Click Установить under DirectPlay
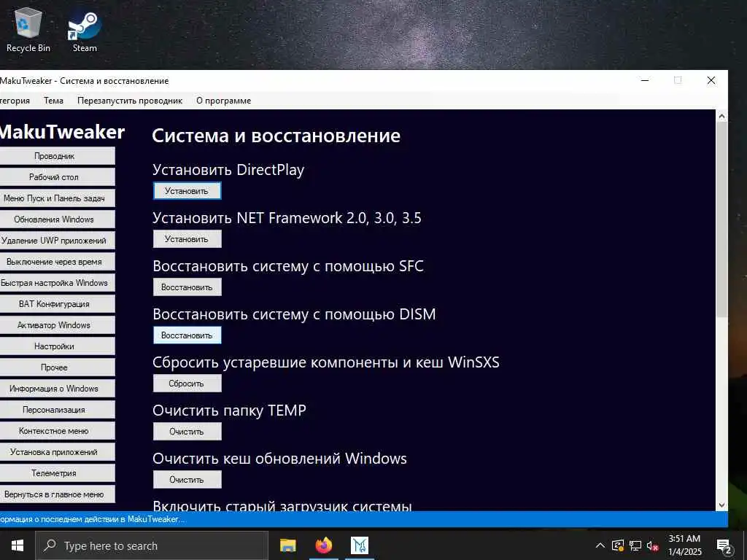Screen dimensions: 747x560 click(187, 191)
